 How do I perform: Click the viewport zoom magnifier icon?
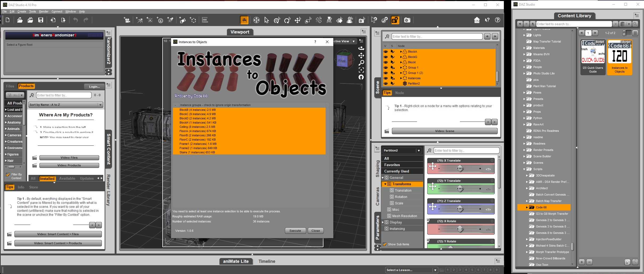[361, 63]
